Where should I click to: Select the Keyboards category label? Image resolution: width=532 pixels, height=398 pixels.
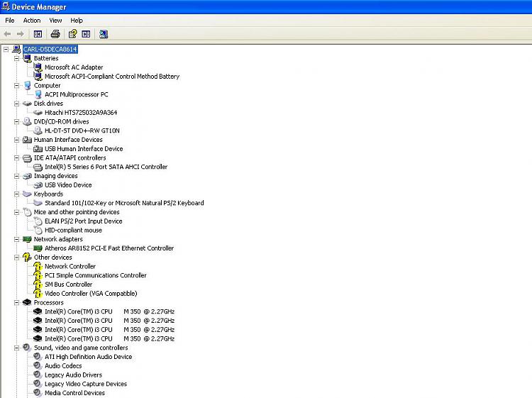click(x=48, y=194)
